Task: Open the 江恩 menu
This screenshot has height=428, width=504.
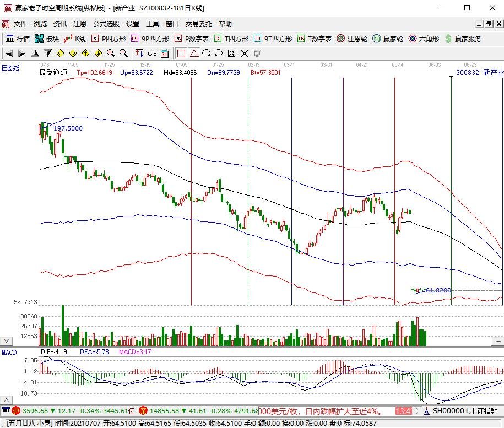Action: [x=80, y=24]
